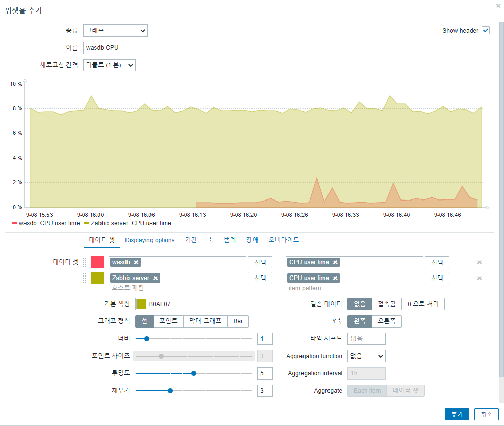504x426 pixels.
Task: Click the 이름 field containing wasdb CPU
Action: [198, 48]
